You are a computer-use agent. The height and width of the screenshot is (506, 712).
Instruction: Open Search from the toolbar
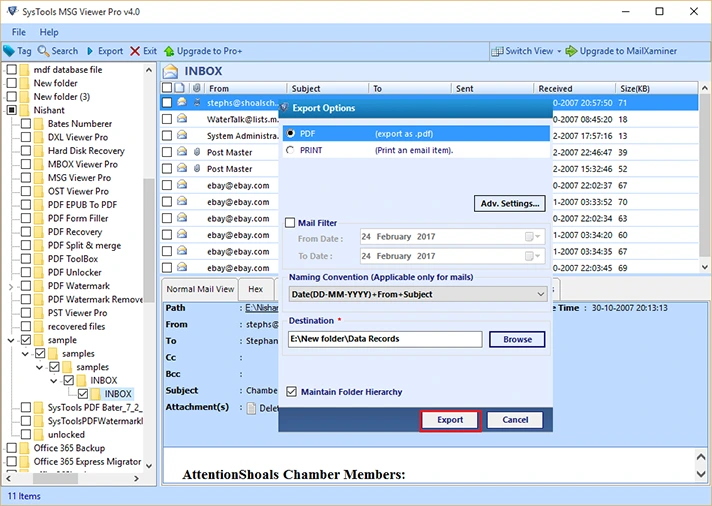(x=58, y=51)
